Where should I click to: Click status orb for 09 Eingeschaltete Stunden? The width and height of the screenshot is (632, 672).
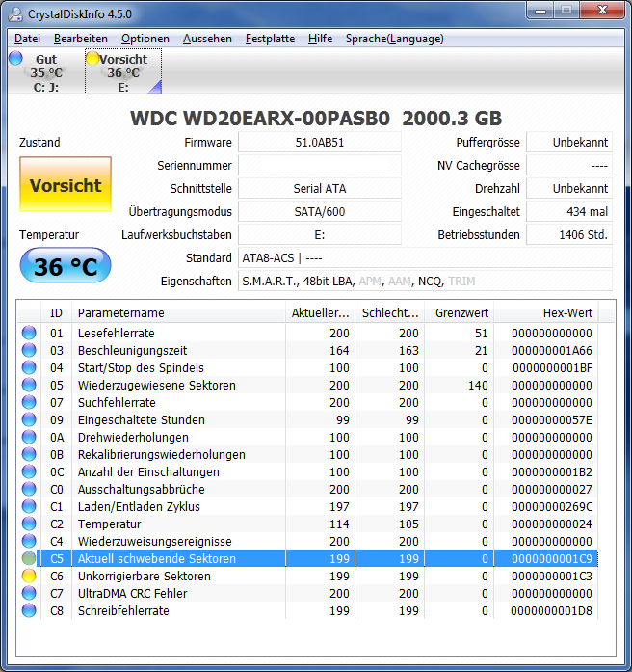[x=29, y=419]
